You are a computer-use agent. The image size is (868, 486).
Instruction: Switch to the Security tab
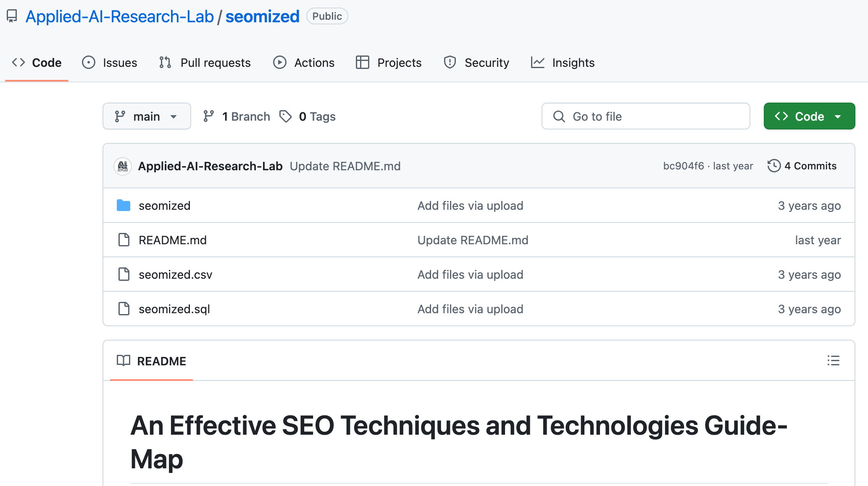(x=477, y=63)
